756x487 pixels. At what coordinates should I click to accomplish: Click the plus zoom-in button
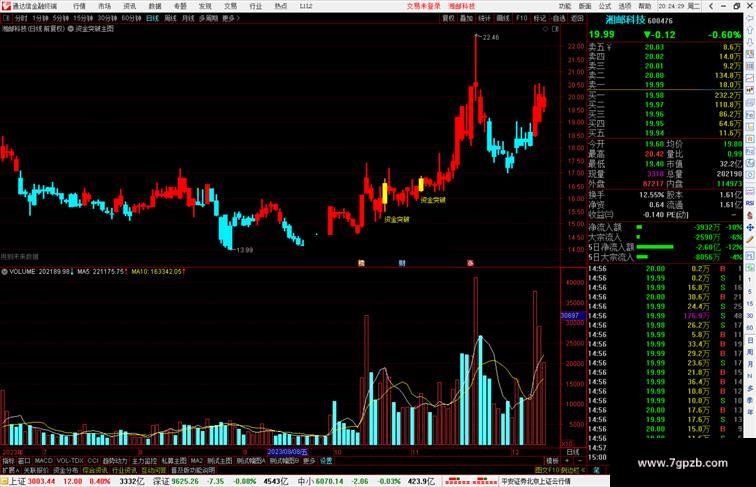pos(567,461)
